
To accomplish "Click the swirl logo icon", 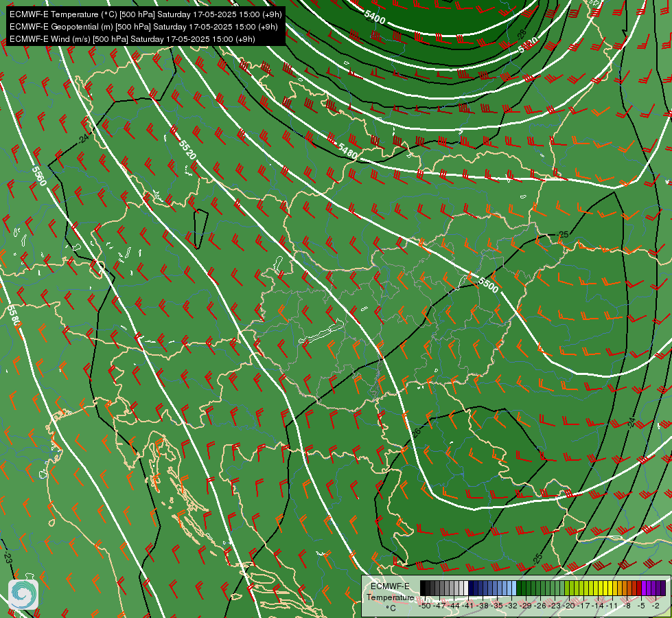I will (23, 595).
